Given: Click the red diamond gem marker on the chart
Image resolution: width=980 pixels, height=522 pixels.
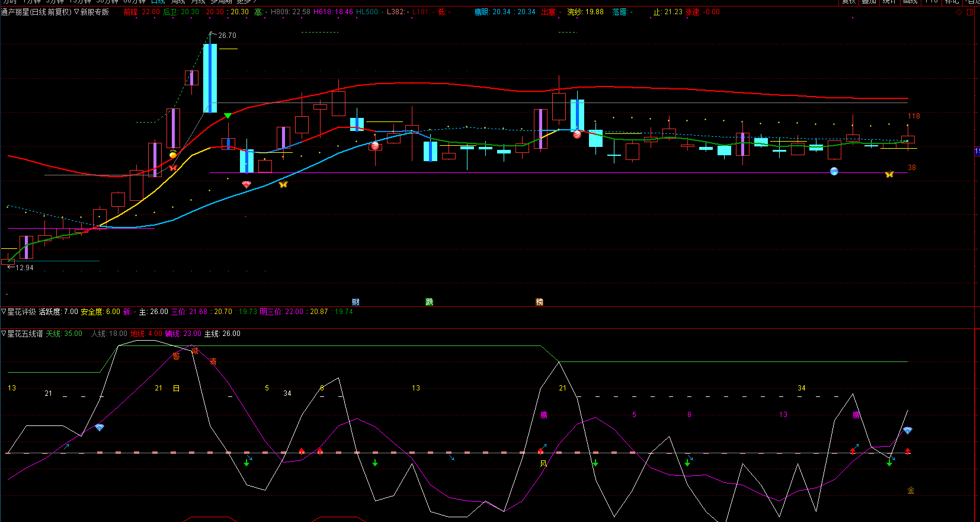Looking at the screenshot, I should pyautogui.click(x=246, y=185).
